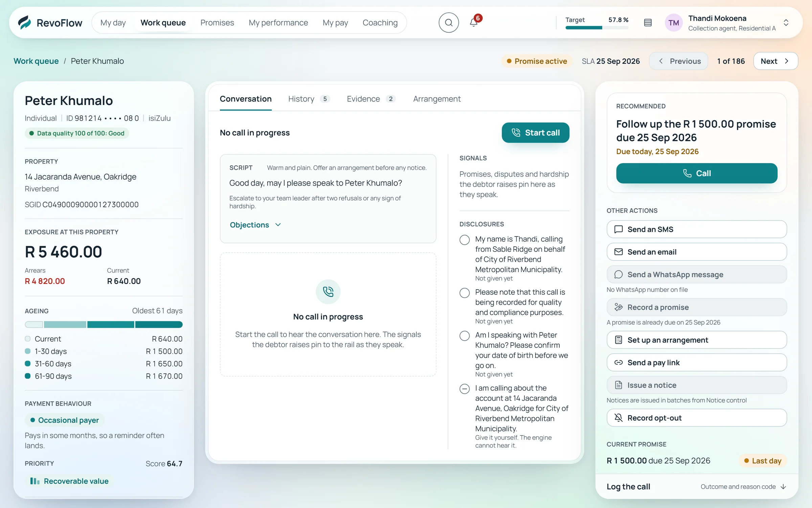
Task: Click the phone icon in empty call panel
Action: [x=328, y=292]
